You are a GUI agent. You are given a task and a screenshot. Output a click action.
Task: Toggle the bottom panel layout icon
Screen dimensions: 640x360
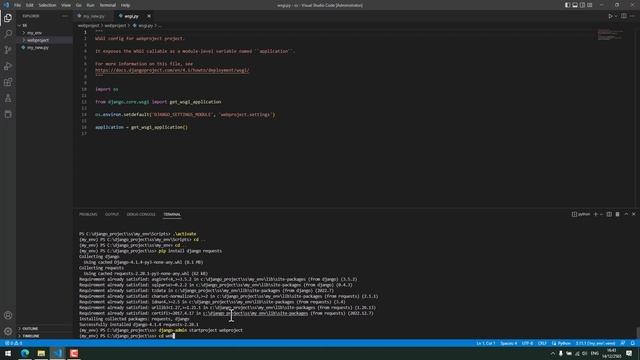(x=575, y=5)
